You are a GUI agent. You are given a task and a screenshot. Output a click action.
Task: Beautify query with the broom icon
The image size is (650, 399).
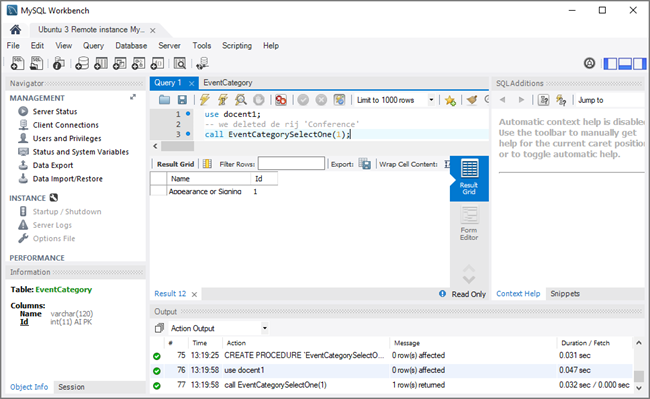coord(471,100)
